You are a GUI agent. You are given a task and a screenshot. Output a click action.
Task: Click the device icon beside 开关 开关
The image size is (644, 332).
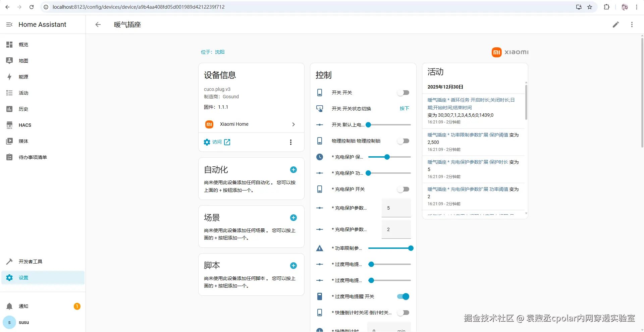[320, 93]
